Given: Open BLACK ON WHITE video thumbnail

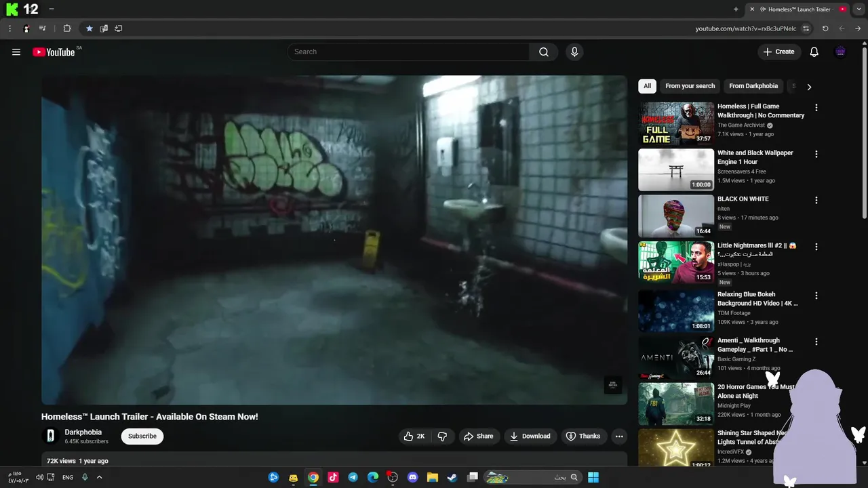Looking at the screenshot, I should pyautogui.click(x=676, y=217).
